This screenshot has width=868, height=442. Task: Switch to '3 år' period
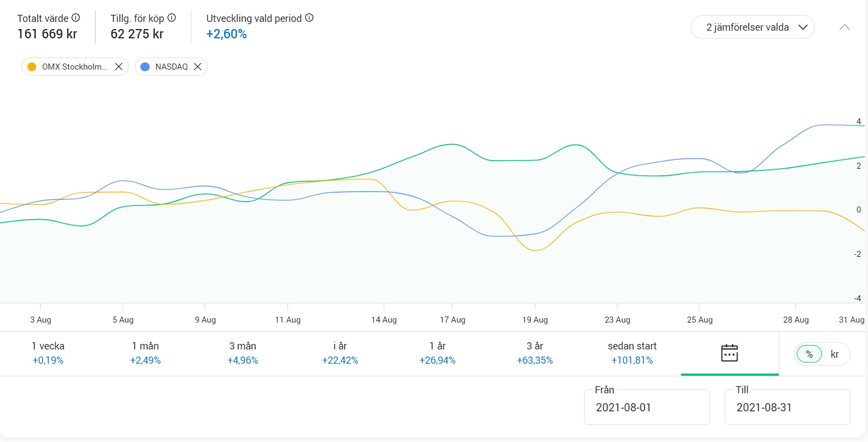[x=535, y=353]
